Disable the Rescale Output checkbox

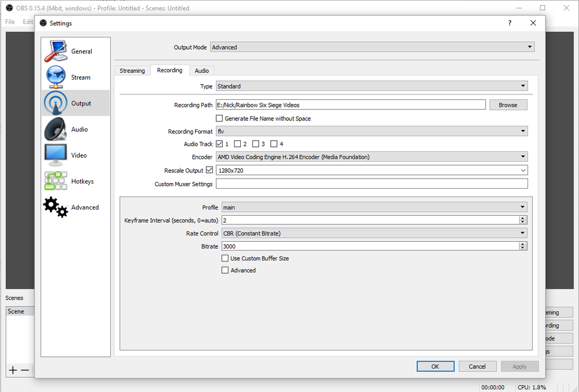tap(209, 170)
